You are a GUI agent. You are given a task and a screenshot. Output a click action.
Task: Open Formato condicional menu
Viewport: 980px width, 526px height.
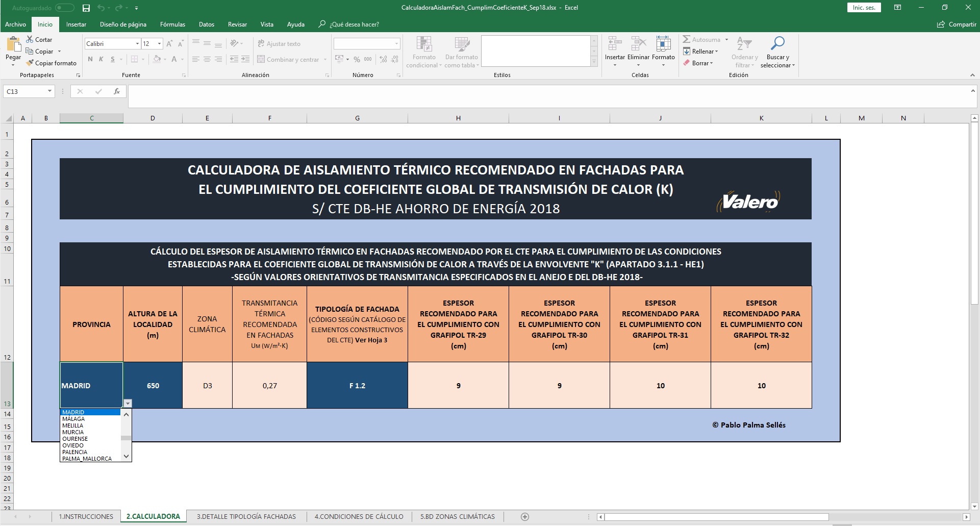424,52
